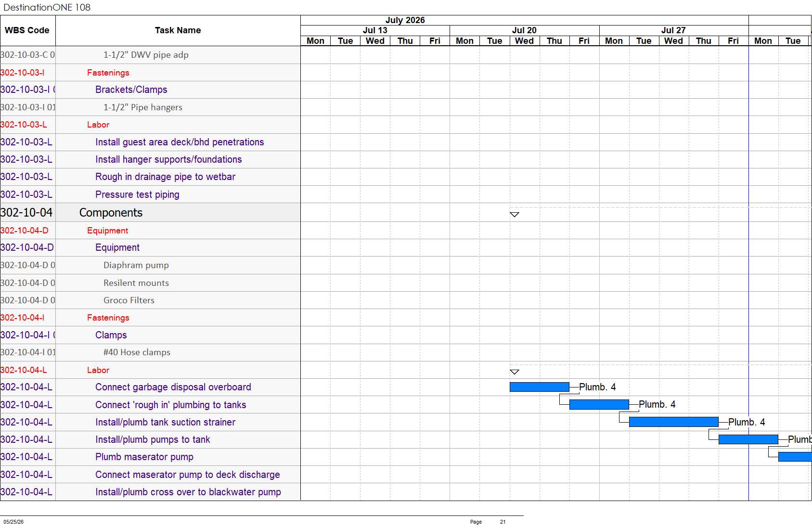Click the 05/25/26 date in footer
Viewport: 812px width, 528px height.
(x=13, y=522)
